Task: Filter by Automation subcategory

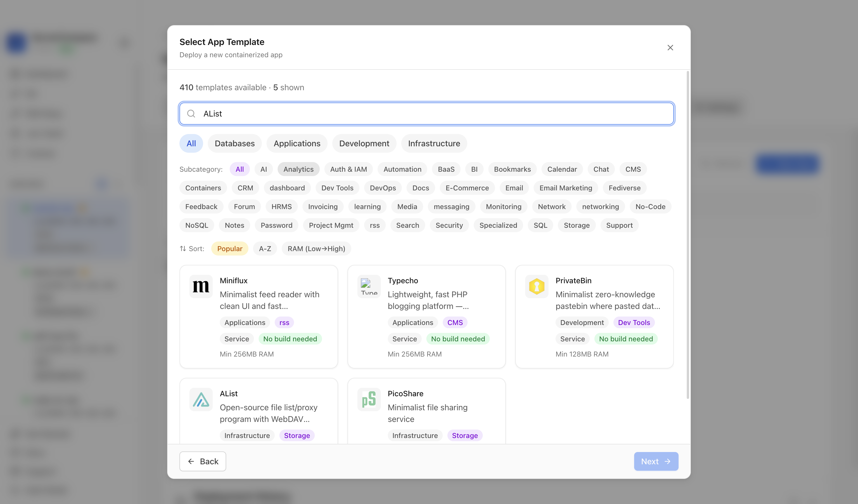Action: [x=402, y=169]
